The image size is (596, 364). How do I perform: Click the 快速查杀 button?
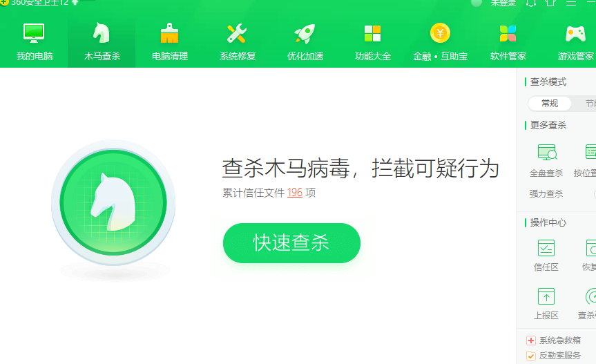(x=291, y=243)
